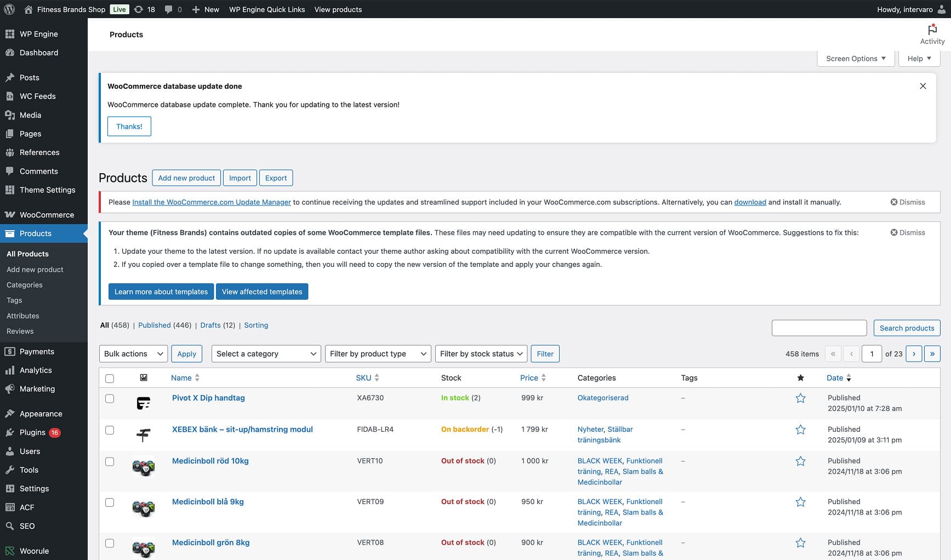Click the New item in the admin bar
Screen dimensions: 951x560
(x=205, y=9)
